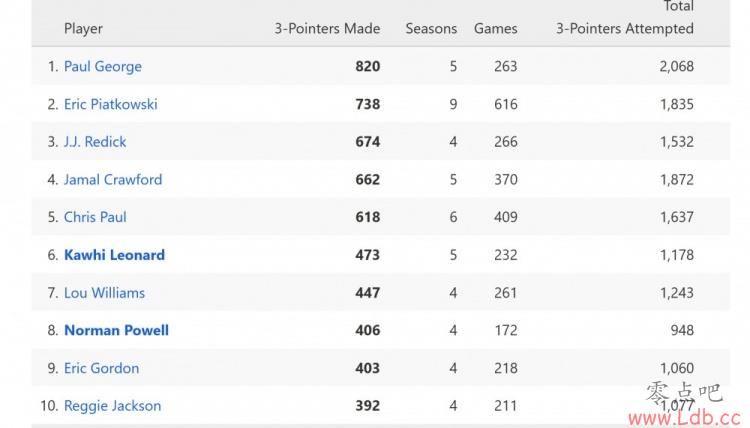Screen dimensions: 750x428
Task: Open Eric Piatkowski player link
Action: 110,104
